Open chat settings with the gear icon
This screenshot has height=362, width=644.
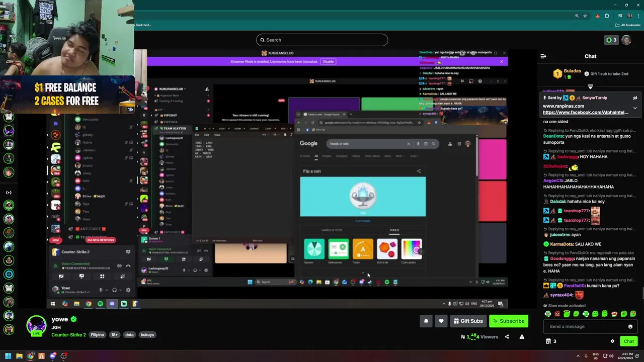tap(612, 341)
